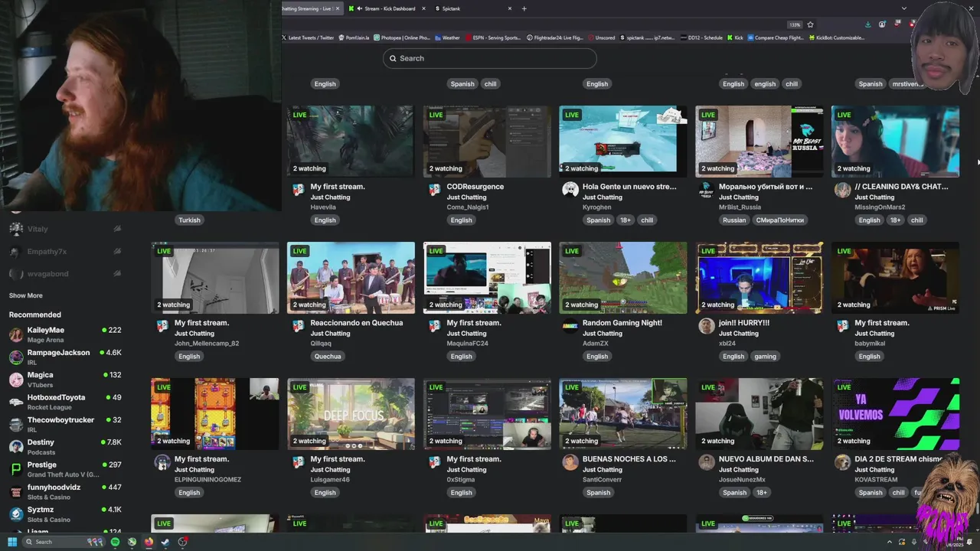
Task: Open the 133% zoom level indicator
Action: click(795, 24)
